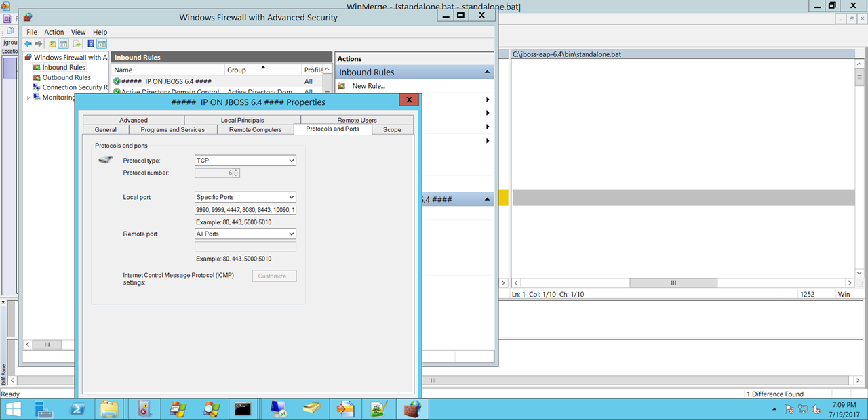The height and width of the screenshot is (420, 868).
Task: Toggle the Show/Hide Action Pane toolbar icon
Action: pos(102,44)
